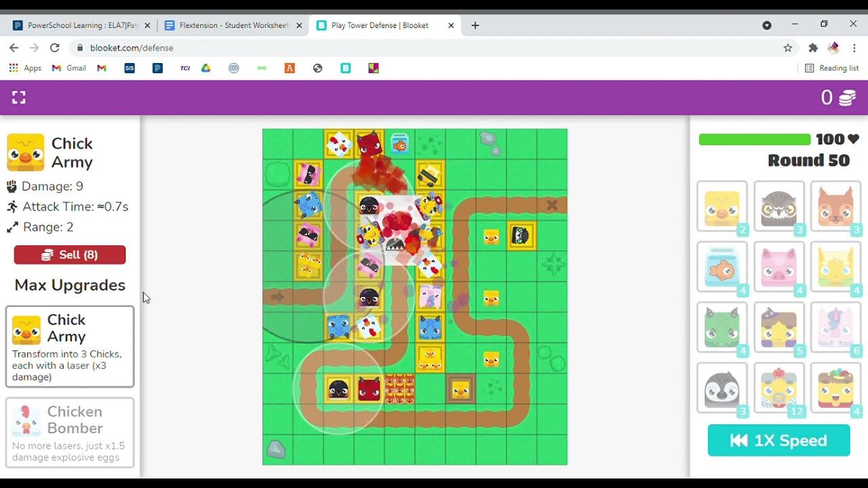Open the Extensions puzzle menu

(x=813, y=47)
